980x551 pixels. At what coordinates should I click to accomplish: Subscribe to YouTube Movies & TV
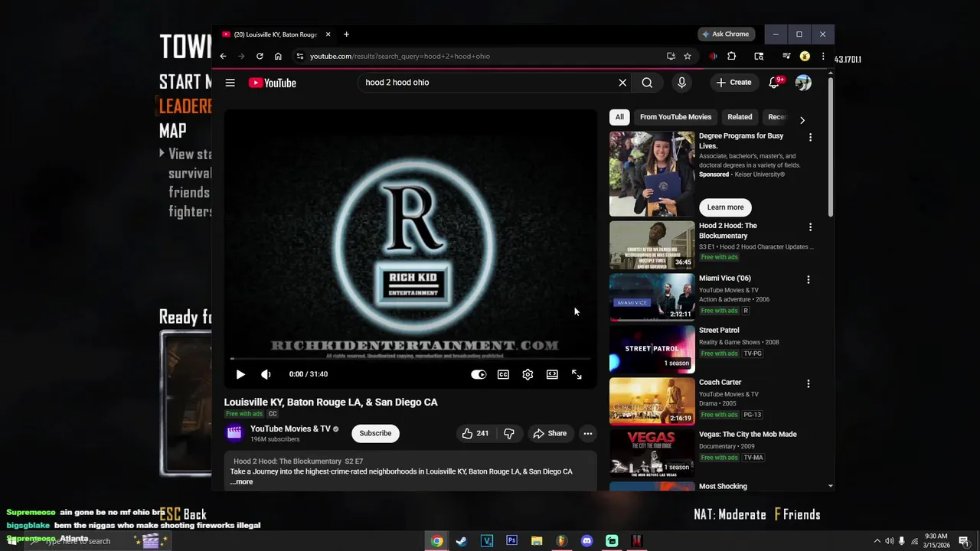375,433
